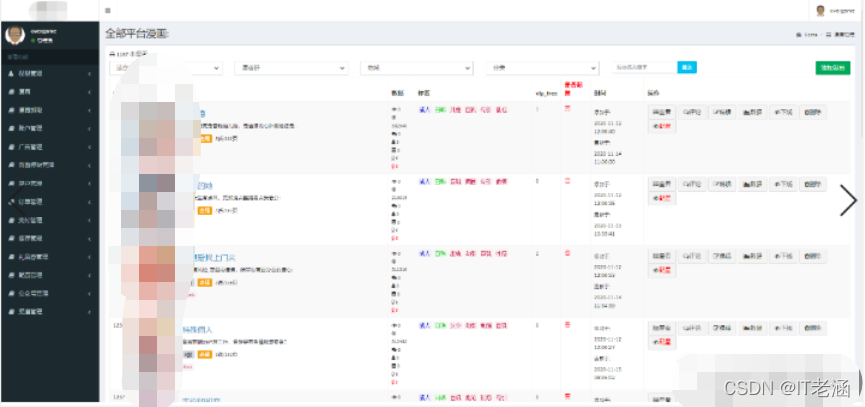Click 编辑 edit icon button in first row
This screenshot has height=407, width=865.
[x=722, y=112]
